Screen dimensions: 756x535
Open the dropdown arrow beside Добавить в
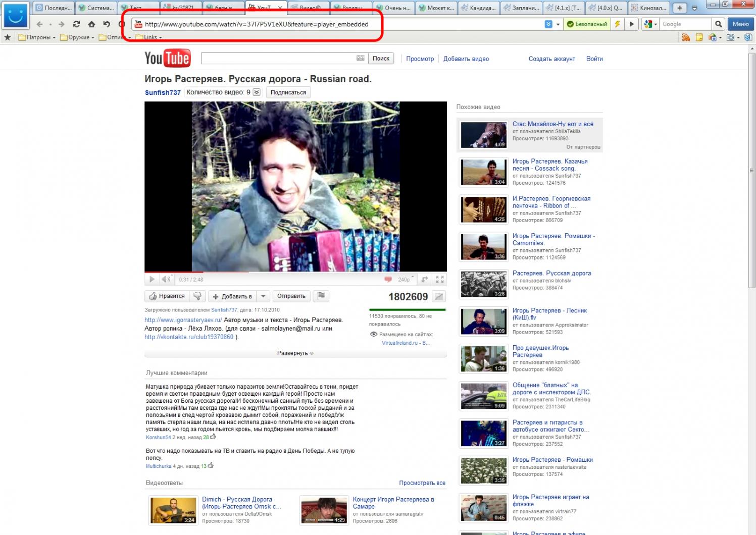263,296
